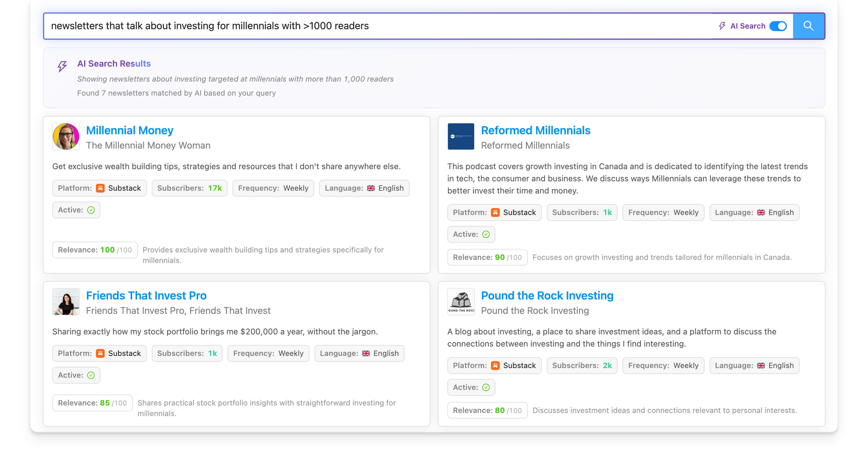Click the Active status checkmark on Pound the Rock Investing
The height and width of the screenshot is (450, 868).
tap(486, 387)
